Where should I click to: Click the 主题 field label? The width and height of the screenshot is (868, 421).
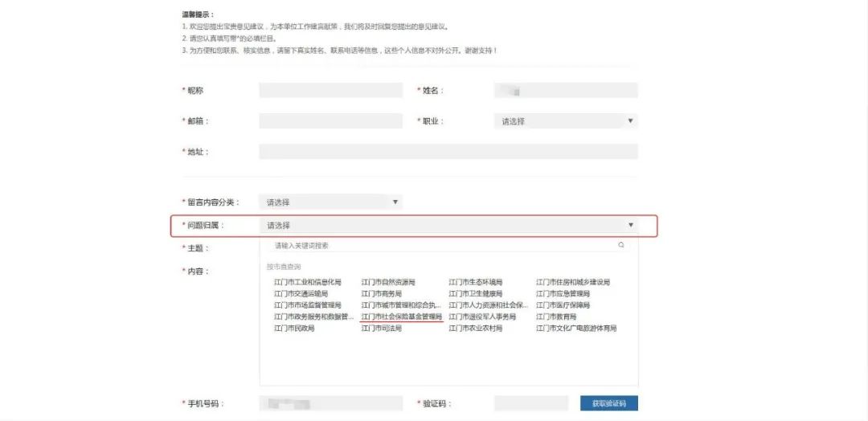coord(198,248)
